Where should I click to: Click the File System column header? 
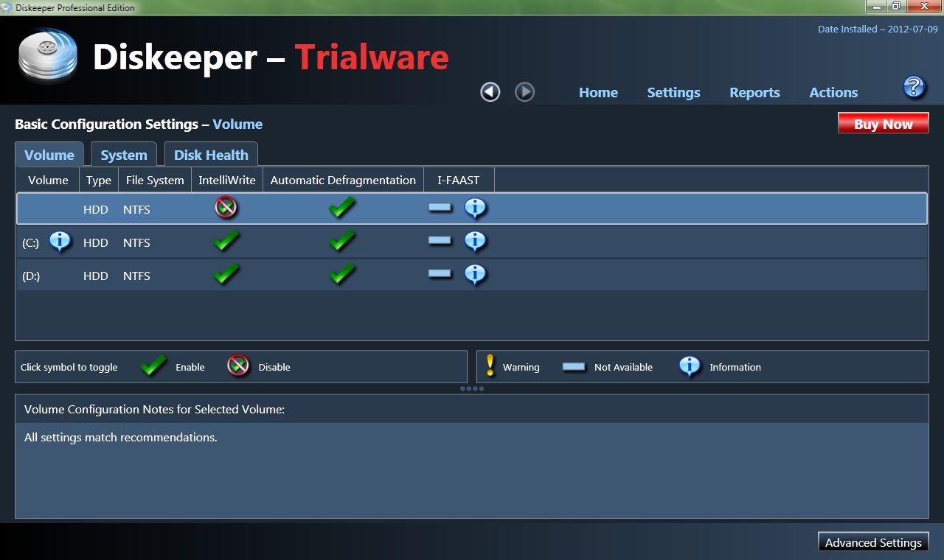click(155, 180)
